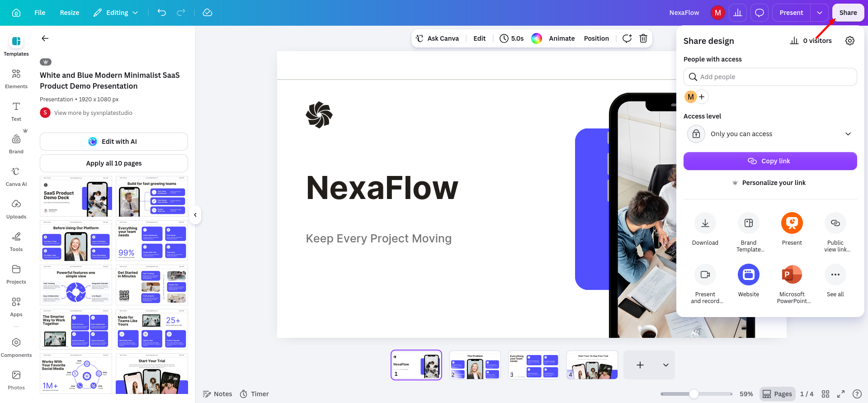This screenshot has width=868, height=403.
Task: Collapse the side panel with the chevron
Action: coord(195,215)
